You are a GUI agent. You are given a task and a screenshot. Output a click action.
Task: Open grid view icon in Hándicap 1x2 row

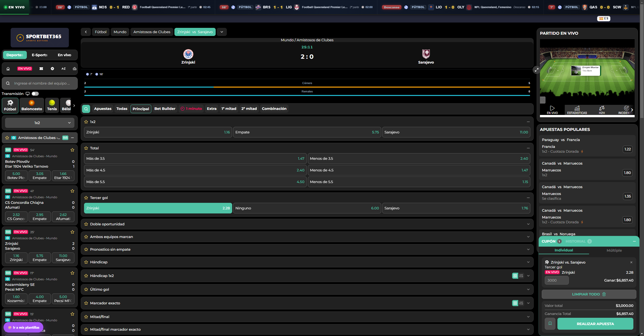click(515, 276)
